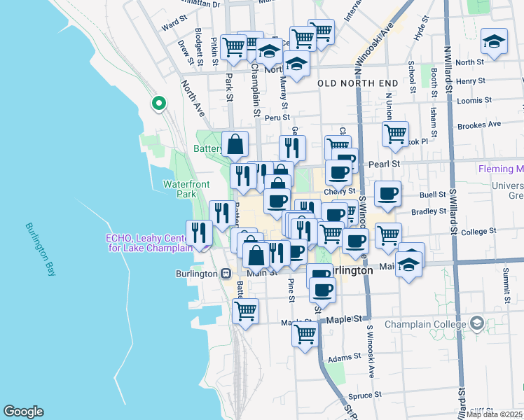Click the Champlain College label

(425, 324)
